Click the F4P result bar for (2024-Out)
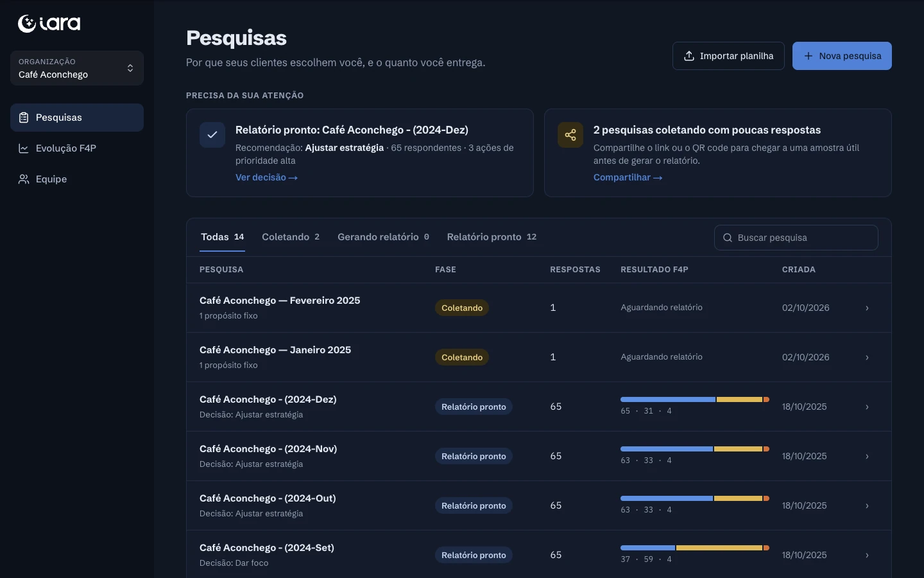Viewport: 924px width, 578px height. [695, 498]
